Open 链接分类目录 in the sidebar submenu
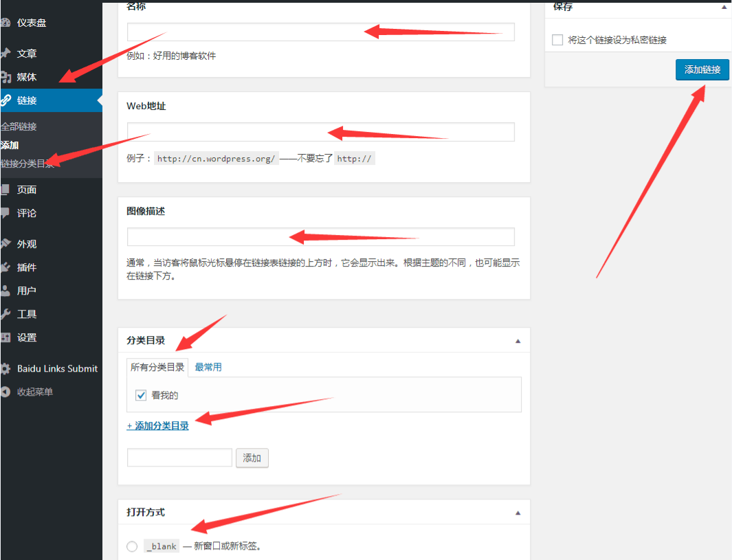Screen dimensions: 732x560 27,164
